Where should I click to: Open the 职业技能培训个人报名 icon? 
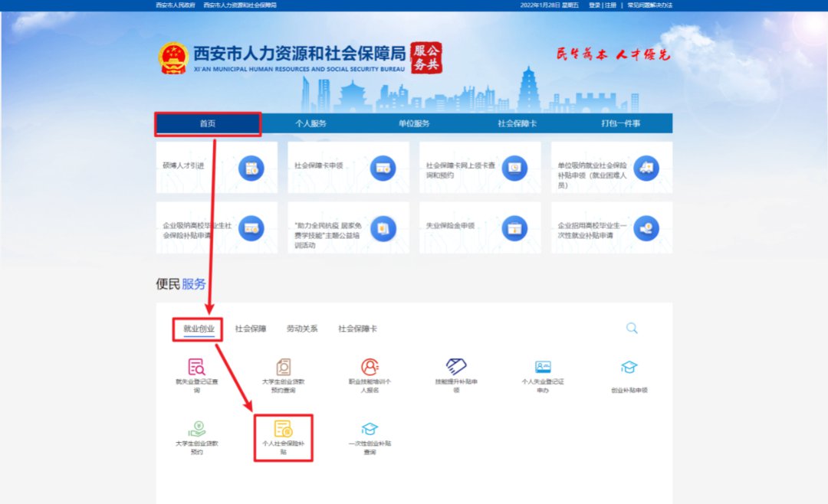[x=370, y=366]
